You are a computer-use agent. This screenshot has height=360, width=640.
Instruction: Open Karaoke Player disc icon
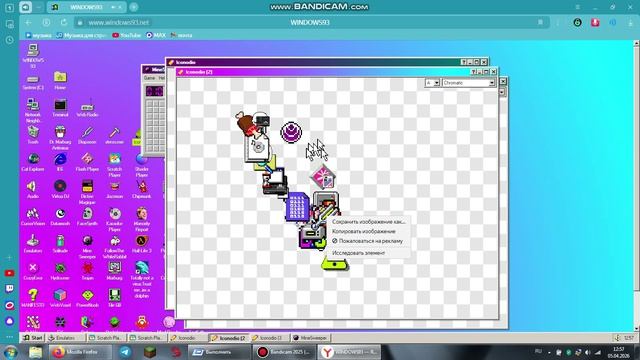coord(115,219)
